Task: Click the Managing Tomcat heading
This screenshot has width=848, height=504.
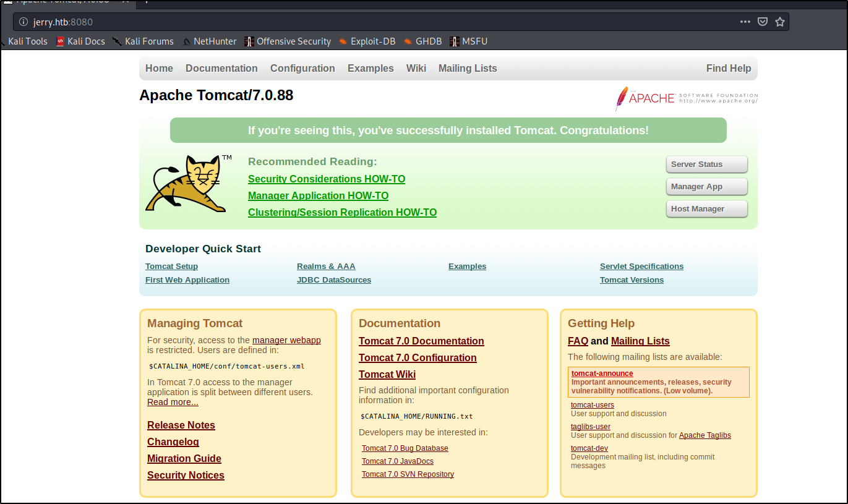Action: [195, 323]
